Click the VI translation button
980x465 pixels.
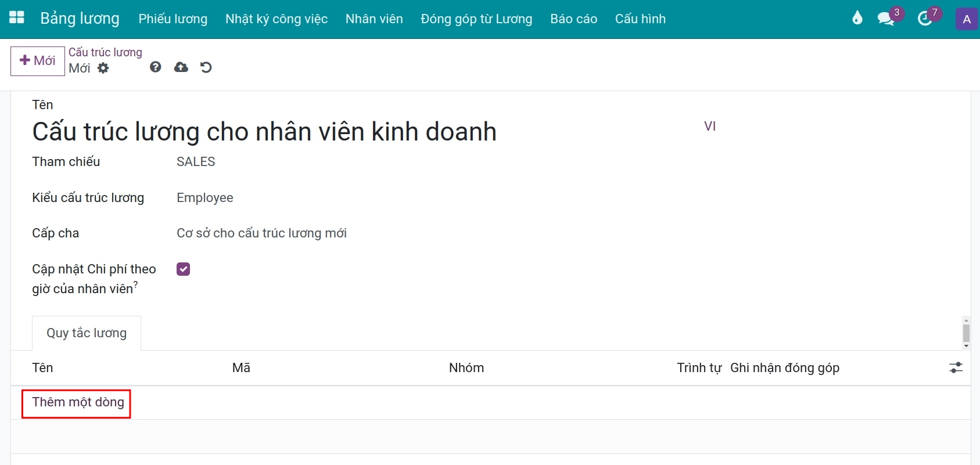[x=710, y=127]
